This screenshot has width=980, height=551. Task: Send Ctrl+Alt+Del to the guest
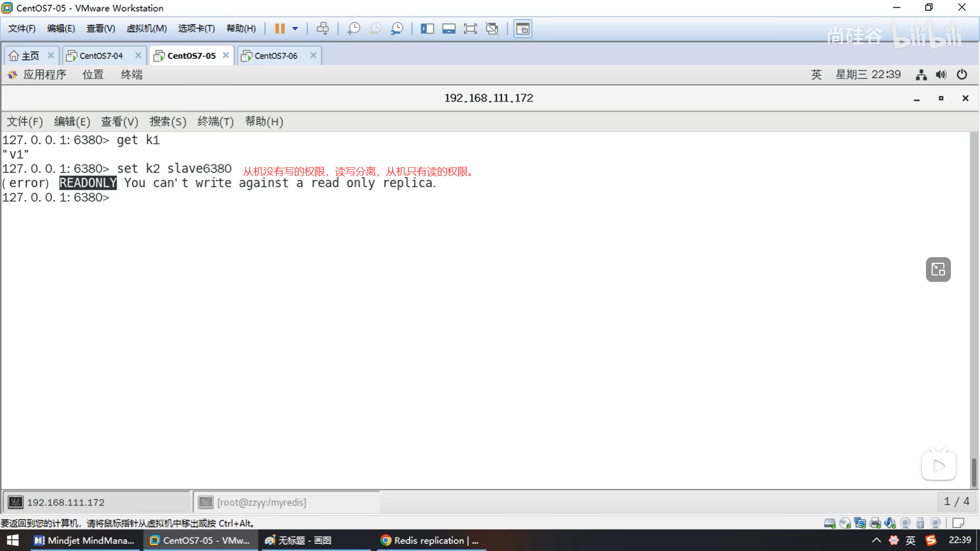tap(323, 29)
